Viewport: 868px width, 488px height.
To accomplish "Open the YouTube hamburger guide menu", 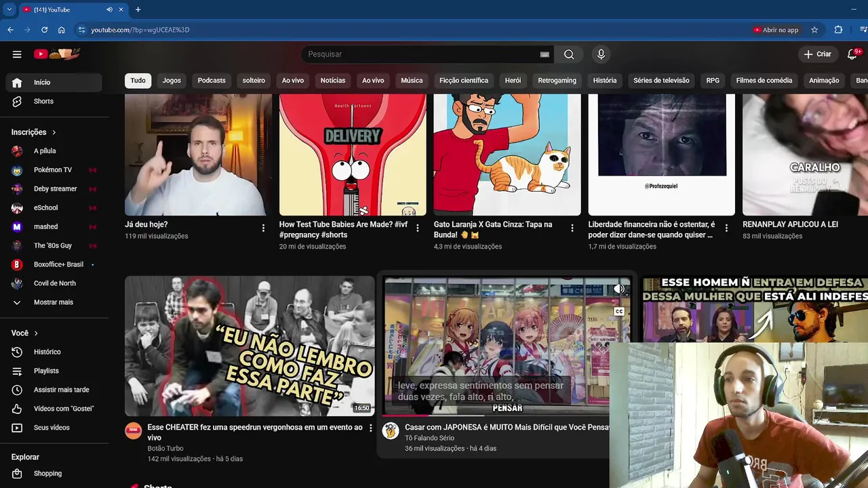I will coord(17,54).
